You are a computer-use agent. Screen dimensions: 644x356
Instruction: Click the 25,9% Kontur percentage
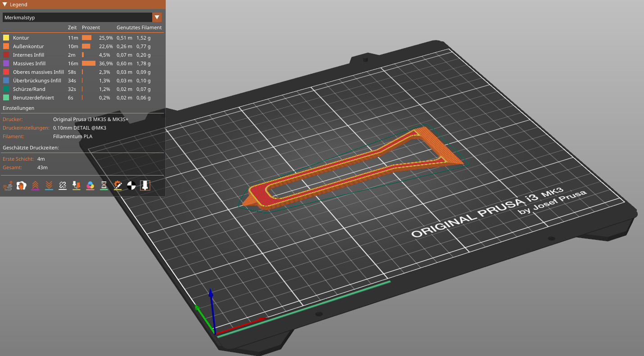tap(106, 38)
